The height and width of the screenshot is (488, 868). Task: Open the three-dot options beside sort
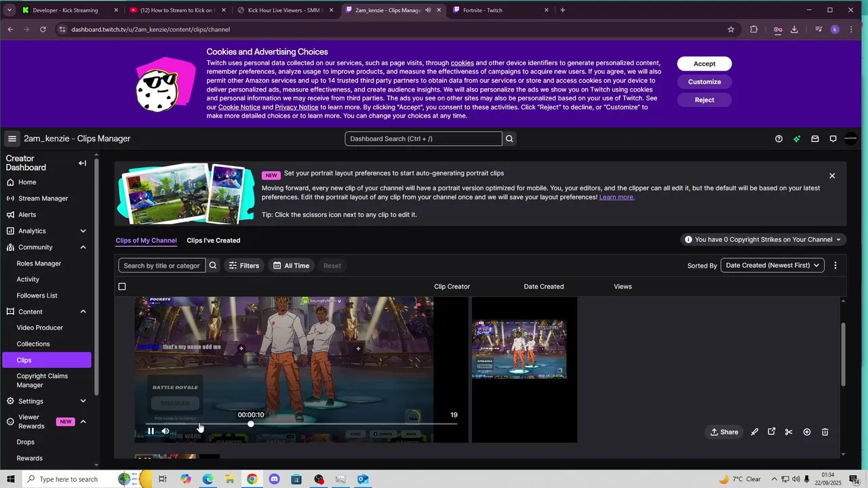point(835,266)
